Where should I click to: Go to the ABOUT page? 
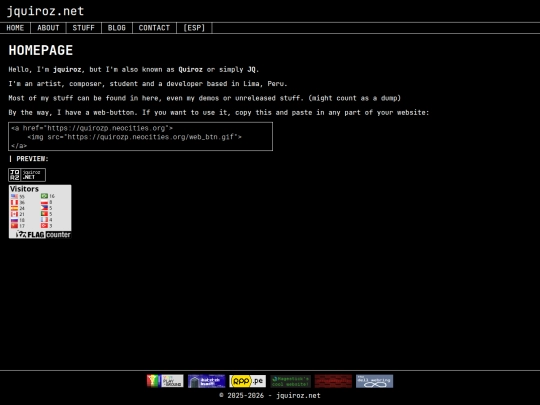48,28
